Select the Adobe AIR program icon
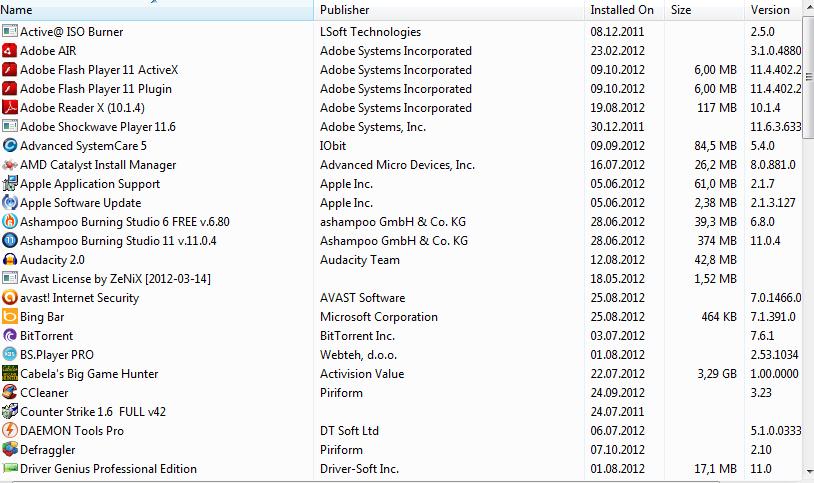 tap(10, 51)
